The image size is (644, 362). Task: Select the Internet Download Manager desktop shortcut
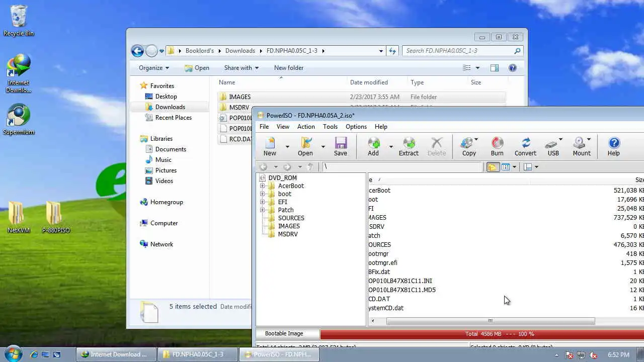19,74
